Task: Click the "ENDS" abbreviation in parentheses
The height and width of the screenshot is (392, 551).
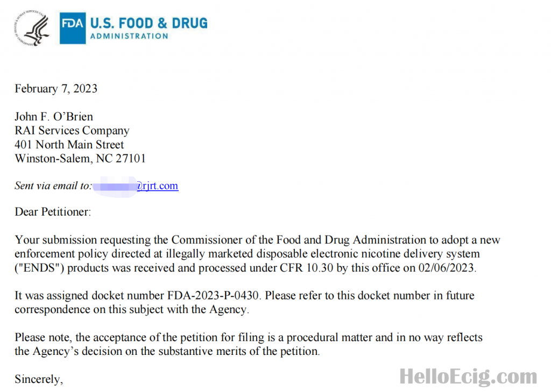Action: (39, 268)
